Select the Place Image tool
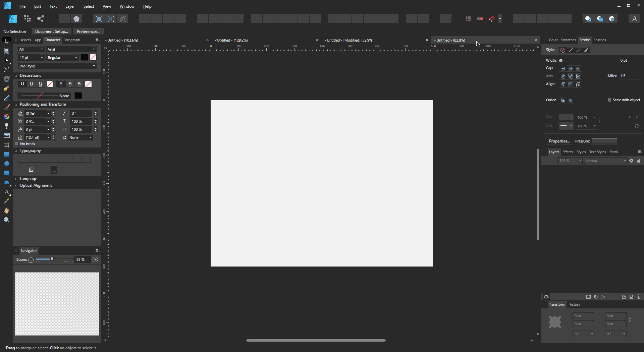 tap(7, 135)
